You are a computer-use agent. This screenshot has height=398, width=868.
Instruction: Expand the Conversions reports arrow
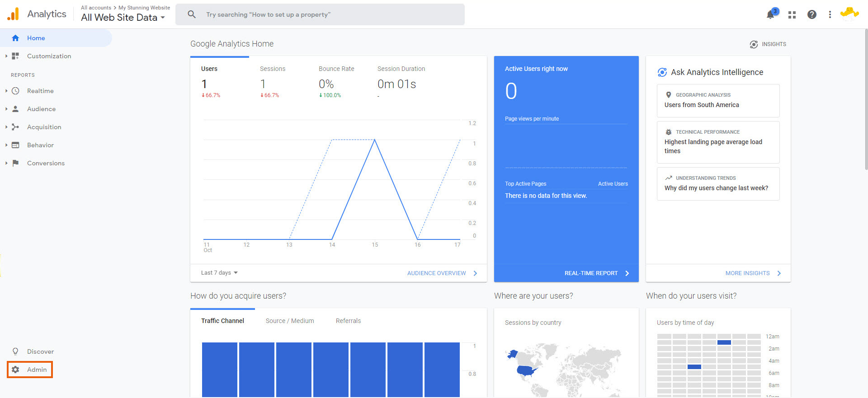6,163
